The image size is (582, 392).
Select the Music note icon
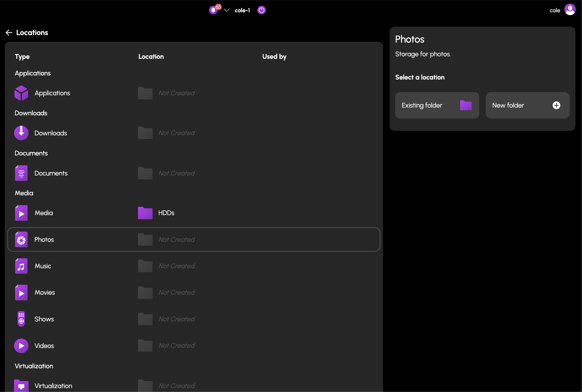(x=21, y=266)
